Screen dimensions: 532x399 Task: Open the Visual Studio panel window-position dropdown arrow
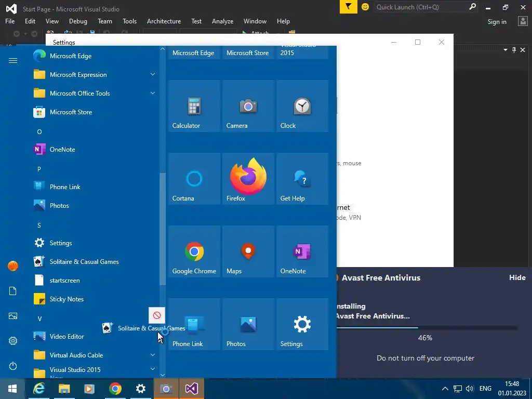pyautogui.click(x=506, y=50)
